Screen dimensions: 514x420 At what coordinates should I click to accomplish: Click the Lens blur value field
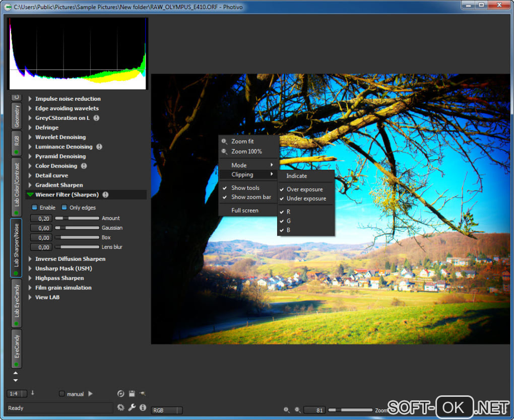point(41,247)
